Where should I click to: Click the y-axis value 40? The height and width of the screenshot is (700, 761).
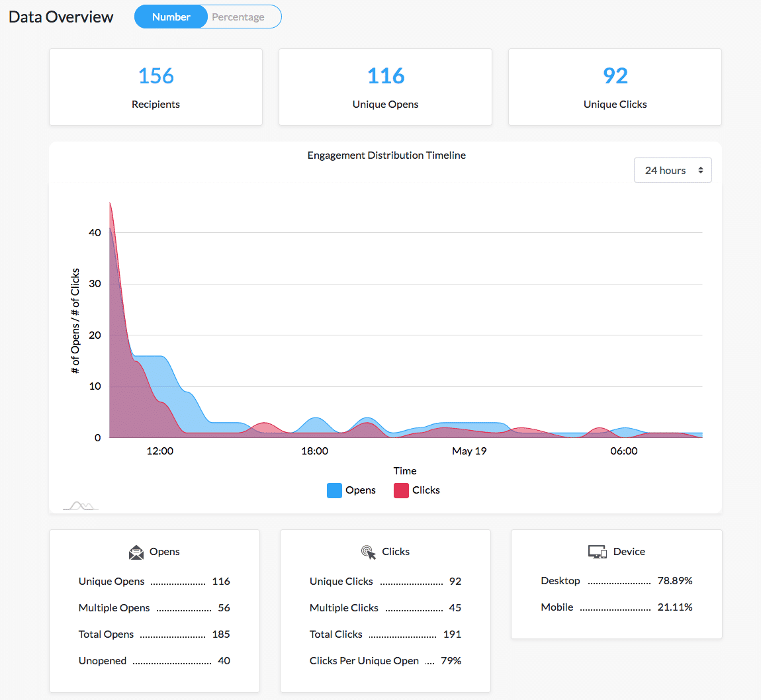(x=95, y=233)
